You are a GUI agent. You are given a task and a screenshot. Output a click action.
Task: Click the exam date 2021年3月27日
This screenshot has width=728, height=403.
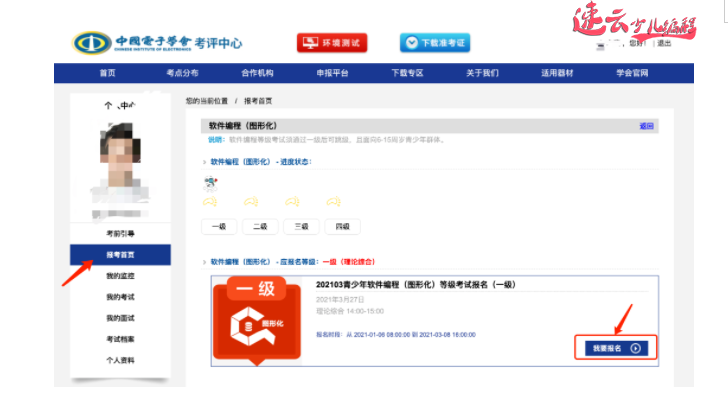(340, 299)
